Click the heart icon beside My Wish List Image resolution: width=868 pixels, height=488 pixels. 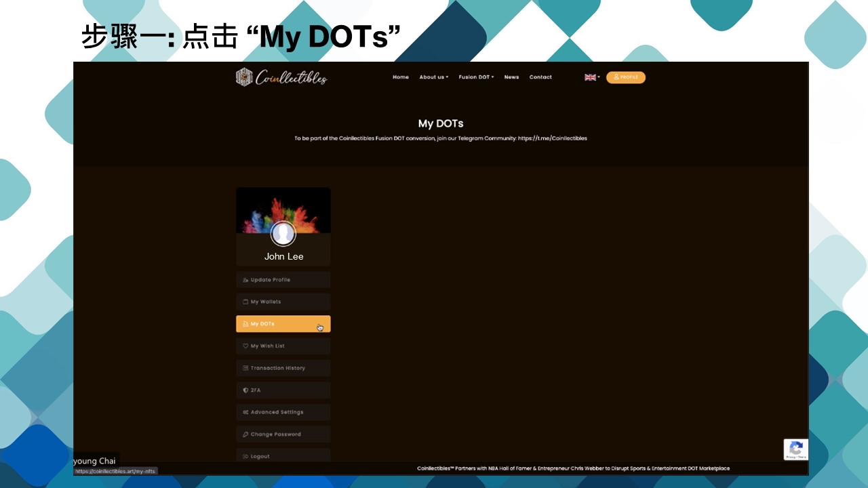(x=245, y=346)
